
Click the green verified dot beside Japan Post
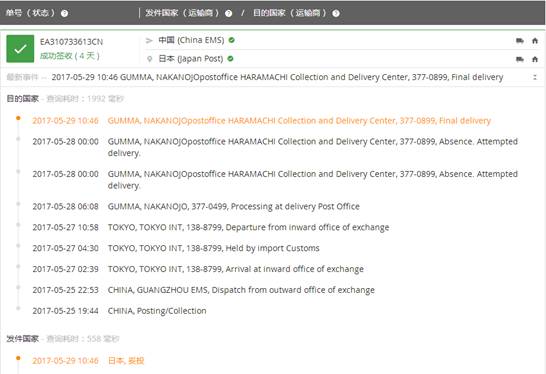pyautogui.click(x=230, y=58)
